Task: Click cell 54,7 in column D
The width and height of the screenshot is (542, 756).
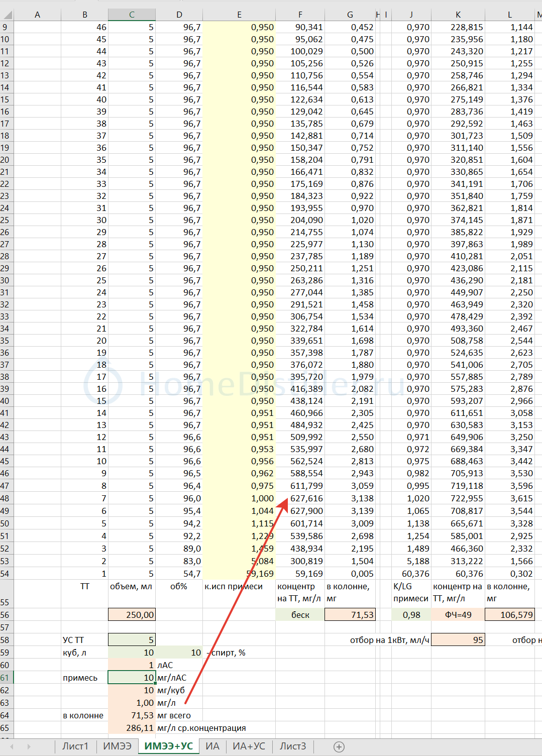Action: click(179, 574)
